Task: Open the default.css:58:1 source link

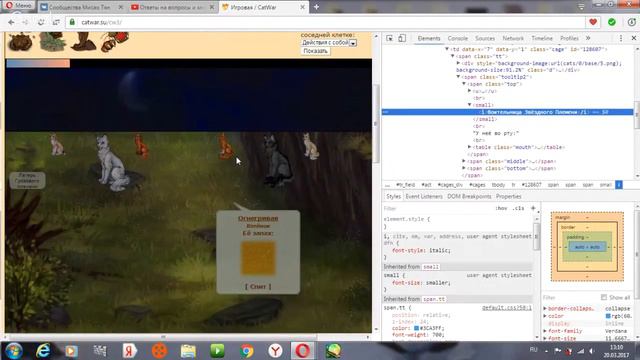Action: point(507,308)
